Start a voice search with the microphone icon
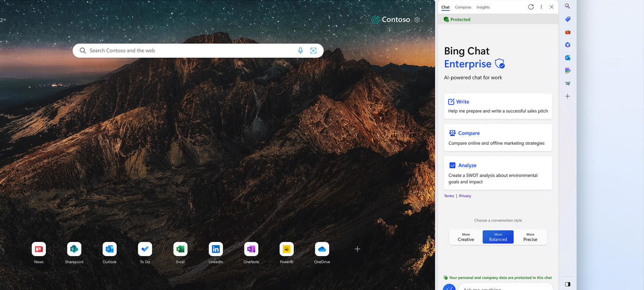 click(x=300, y=50)
